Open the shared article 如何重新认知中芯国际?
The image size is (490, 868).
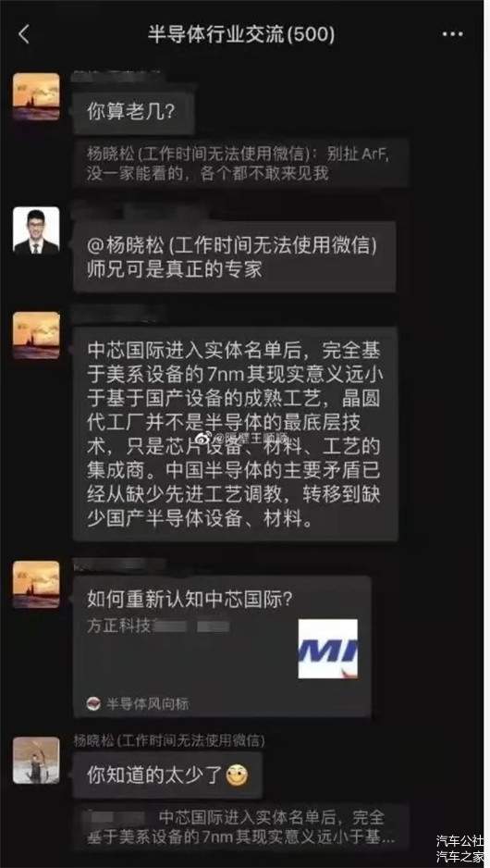tap(222, 646)
